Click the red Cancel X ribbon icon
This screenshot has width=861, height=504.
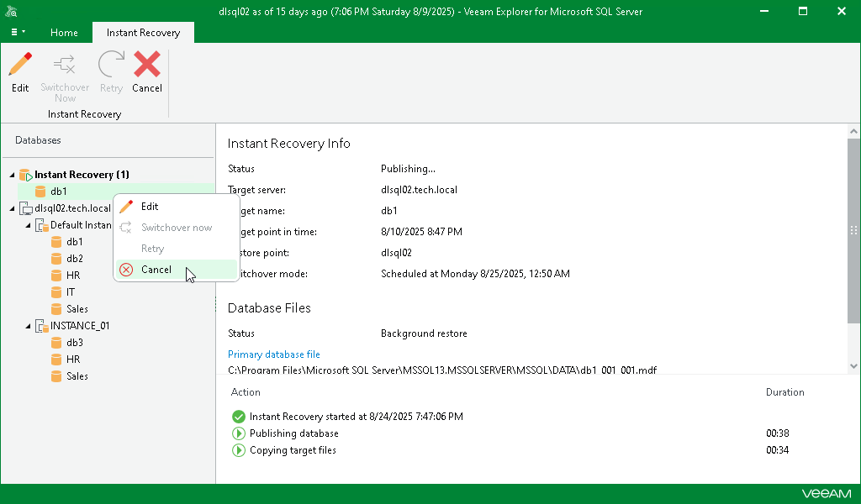(147, 66)
